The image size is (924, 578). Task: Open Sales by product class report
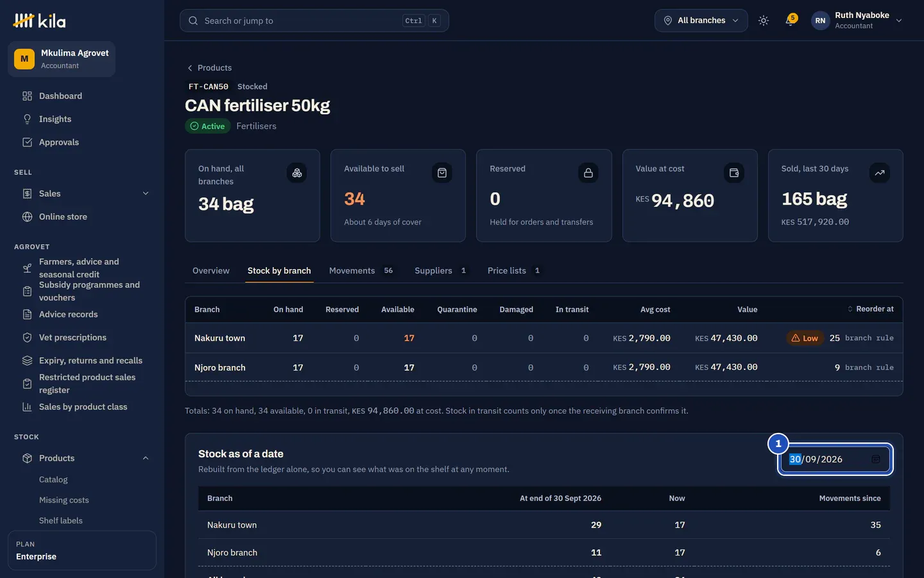pyautogui.click(x=82, y=407)
